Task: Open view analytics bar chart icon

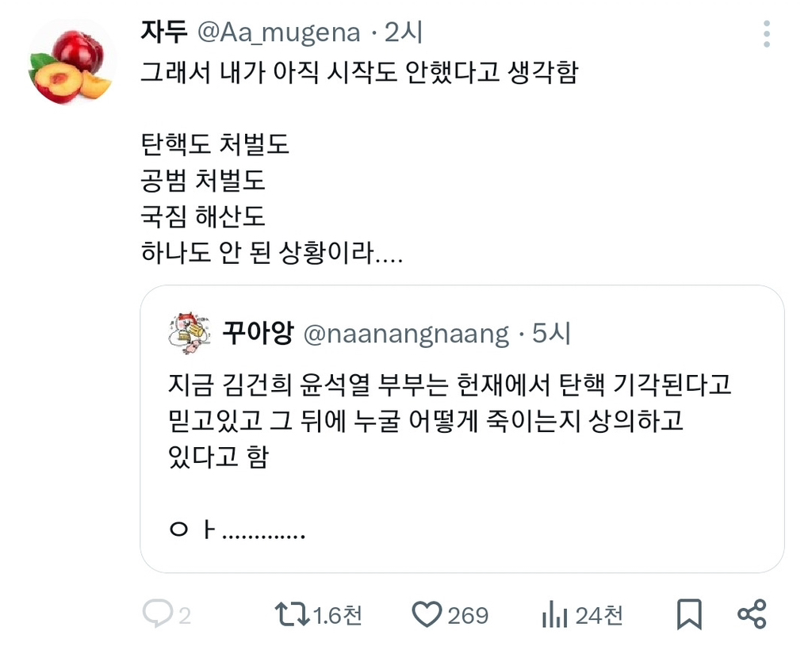Action: [554, 614]
